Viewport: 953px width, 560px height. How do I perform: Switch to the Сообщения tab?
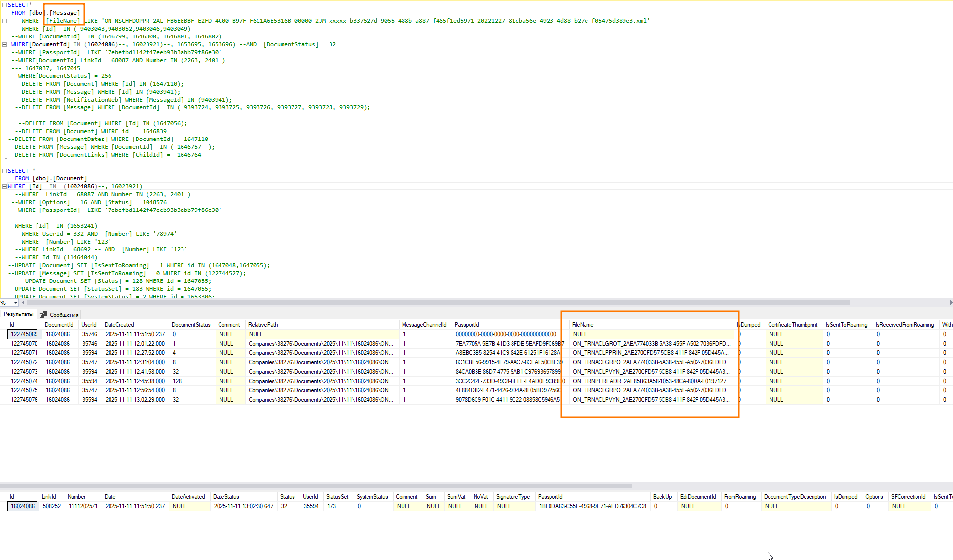pos(64,315)
